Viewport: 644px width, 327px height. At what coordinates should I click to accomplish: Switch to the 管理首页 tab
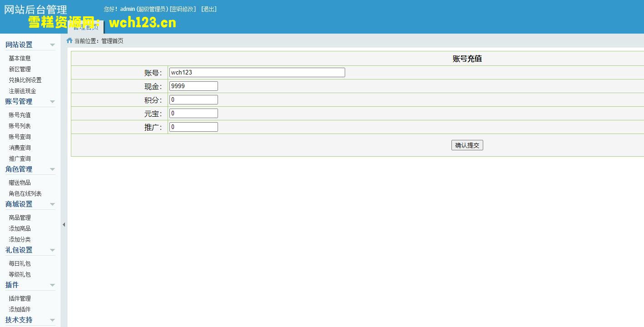pos(85,27)
